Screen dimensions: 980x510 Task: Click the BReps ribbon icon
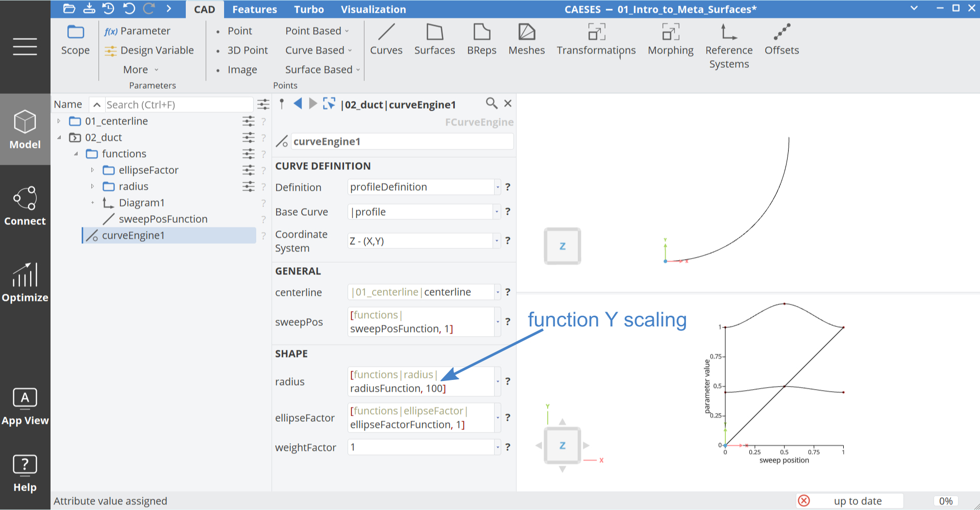tap(481, 39)
